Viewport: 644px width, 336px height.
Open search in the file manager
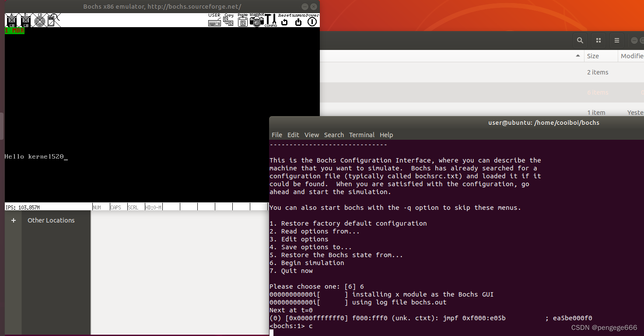coord(580,40)
